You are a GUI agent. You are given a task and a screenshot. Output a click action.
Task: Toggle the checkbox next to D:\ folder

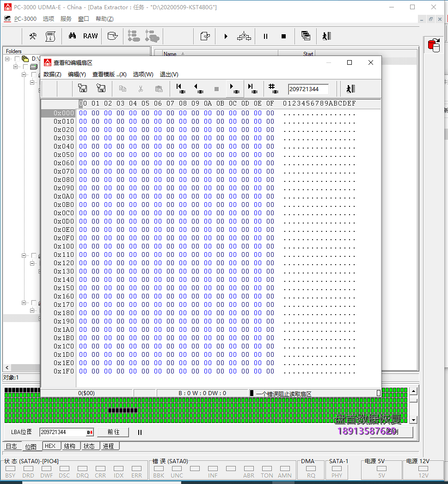tap(17, 59)
